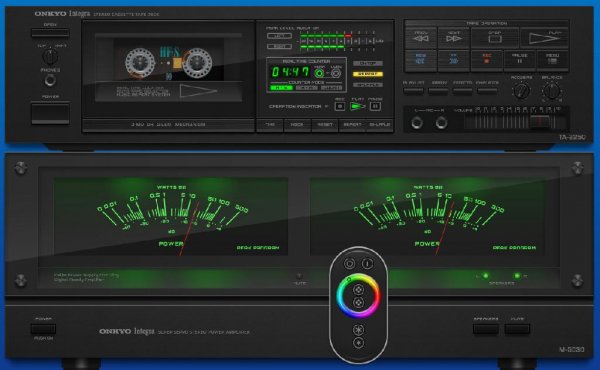This screenshot has width=600, height=370.
Task: Rewind the tape with the REW button
Action: (421, 60)
